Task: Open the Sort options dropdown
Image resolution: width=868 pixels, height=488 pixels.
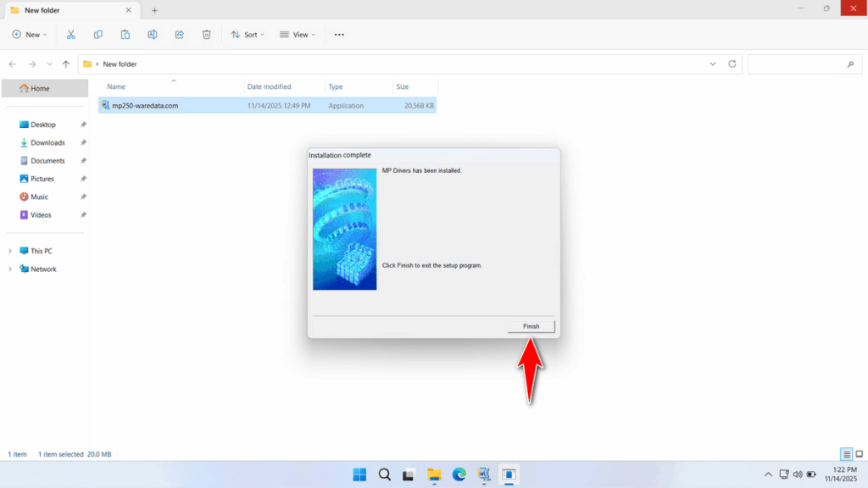Action: coord(248,35)
